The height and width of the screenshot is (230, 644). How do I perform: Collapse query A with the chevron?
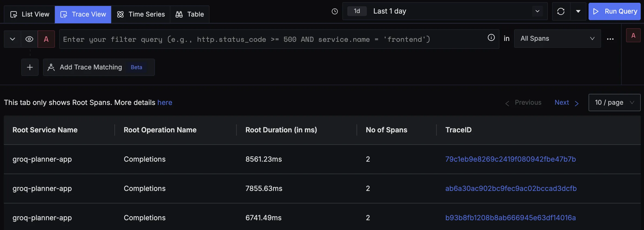(x=12, y=39)
